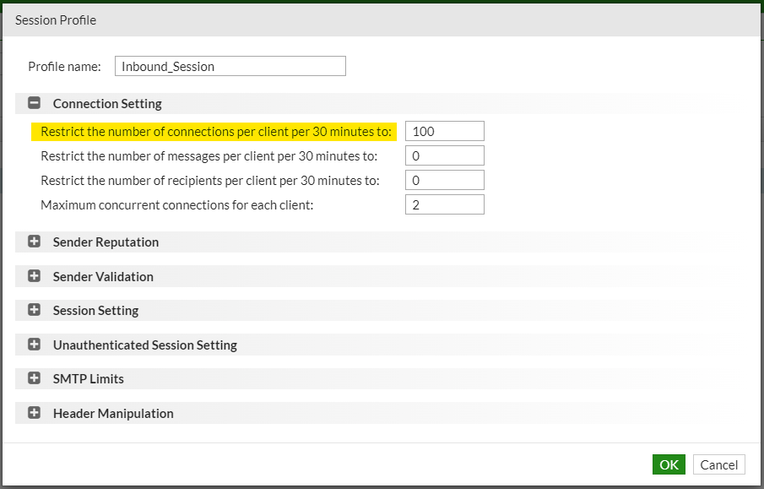Screen dimensions: 764x489
Task: Click the Cancel button
Action: pyautogui.click(x=718, y=465)
